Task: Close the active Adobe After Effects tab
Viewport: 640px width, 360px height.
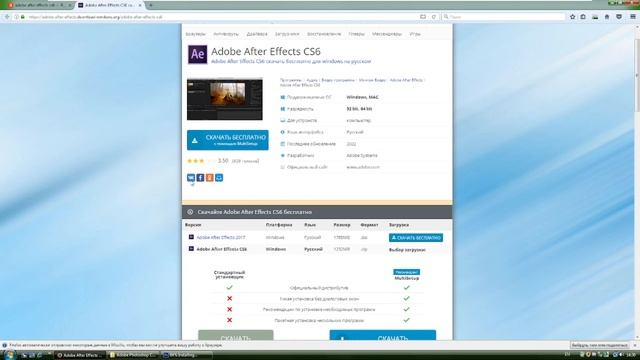Action: pos(140,5)
